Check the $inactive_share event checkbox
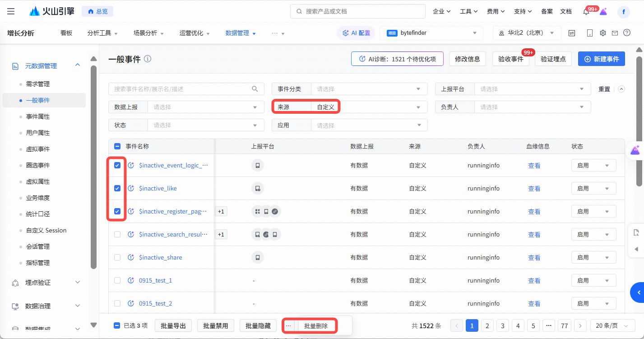Viewport: 644px width, 339px height. click(117, 257)
